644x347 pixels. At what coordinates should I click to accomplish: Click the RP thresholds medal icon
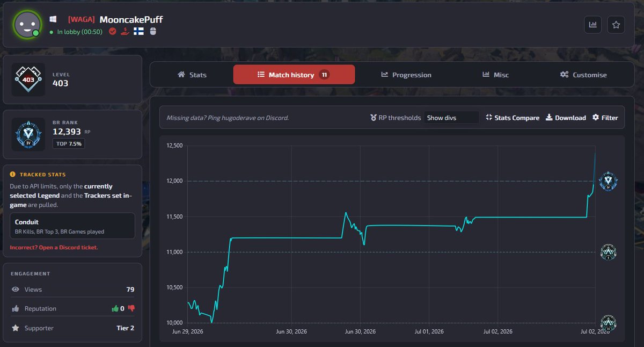coord(374,118)
